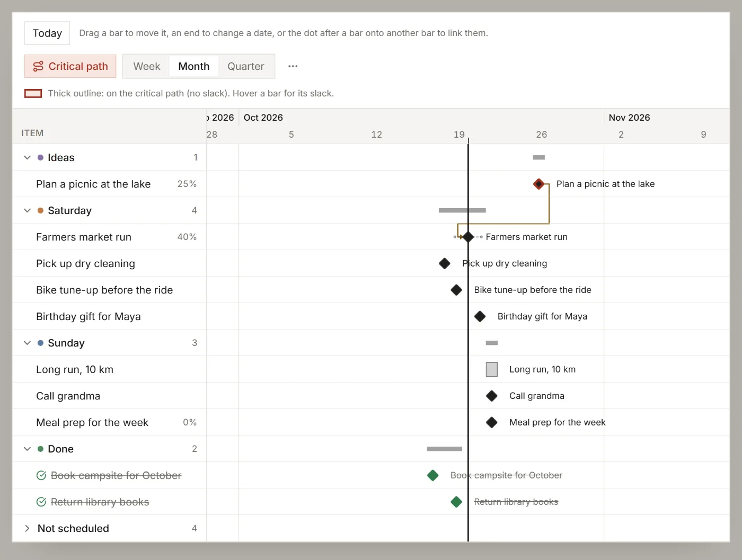Click the link dot after Farmers market run
The width and height of the screenshot is (742, 560).
click(481, 237)
